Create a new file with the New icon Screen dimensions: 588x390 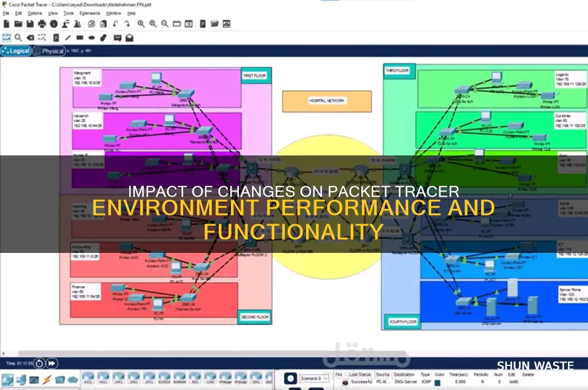click(x=6, y=24)
